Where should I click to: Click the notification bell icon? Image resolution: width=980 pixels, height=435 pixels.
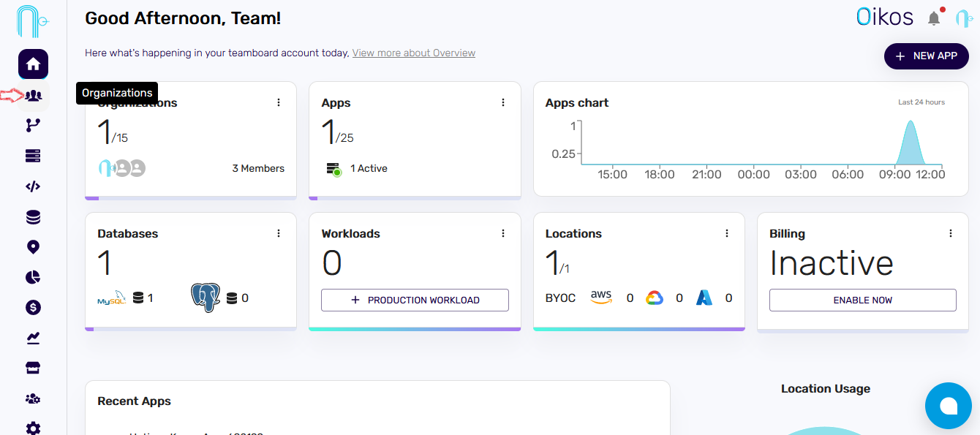coord(934,18)
